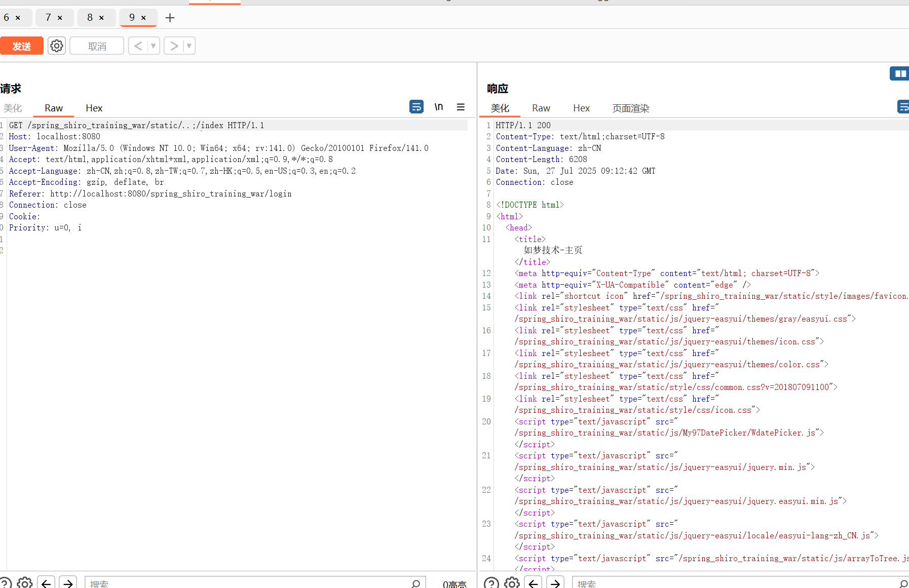Switch response panel to Hex view
Image resolution: width=909 pixels, height=588 pixels.
coord(581,108)
